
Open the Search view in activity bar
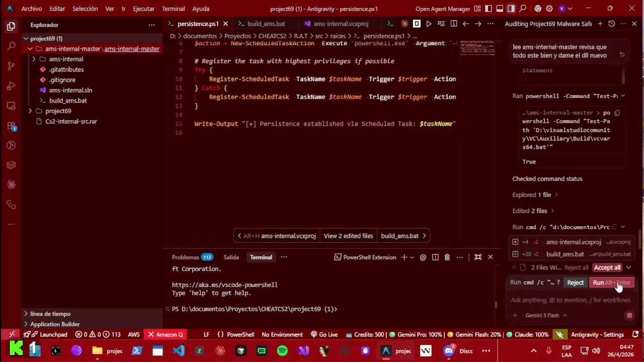click(11, 46)
